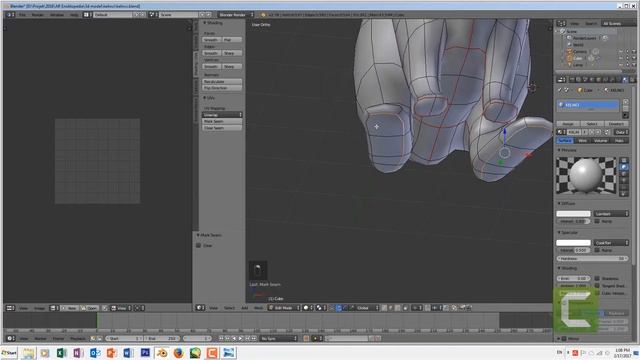Click the Flat faces shading button
640x360 pixels.
pyautogui.click(x=232, y=40)
